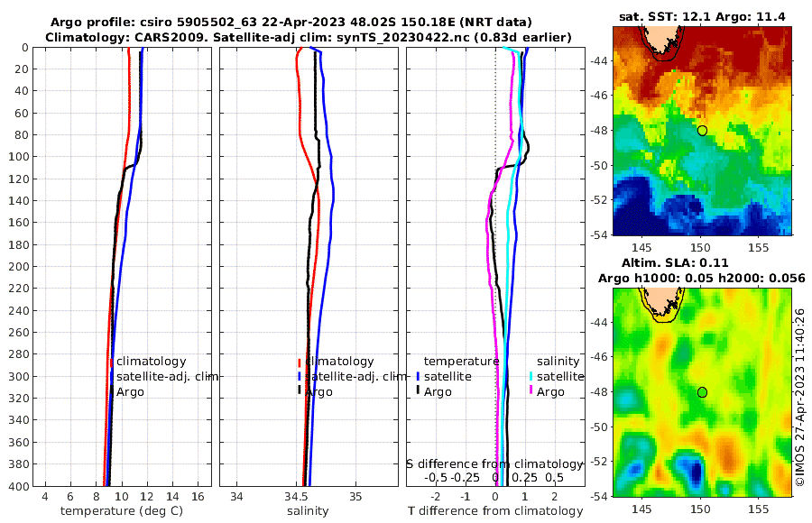Click red climatology entry in salinity legend

pyautogui.click(x=337, y=362)
